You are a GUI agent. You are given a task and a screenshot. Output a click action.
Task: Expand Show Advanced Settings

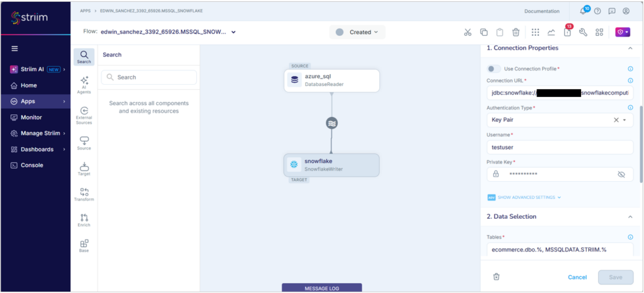tap(524, 197)
